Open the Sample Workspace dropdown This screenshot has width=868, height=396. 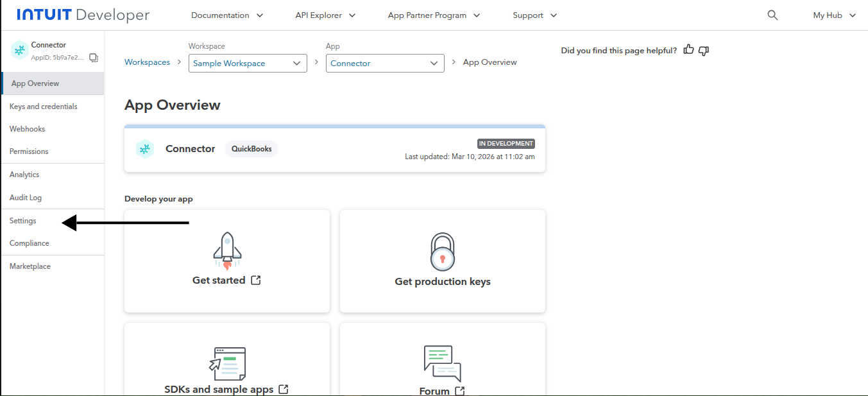pyautogui.click(x=247, y=64)
